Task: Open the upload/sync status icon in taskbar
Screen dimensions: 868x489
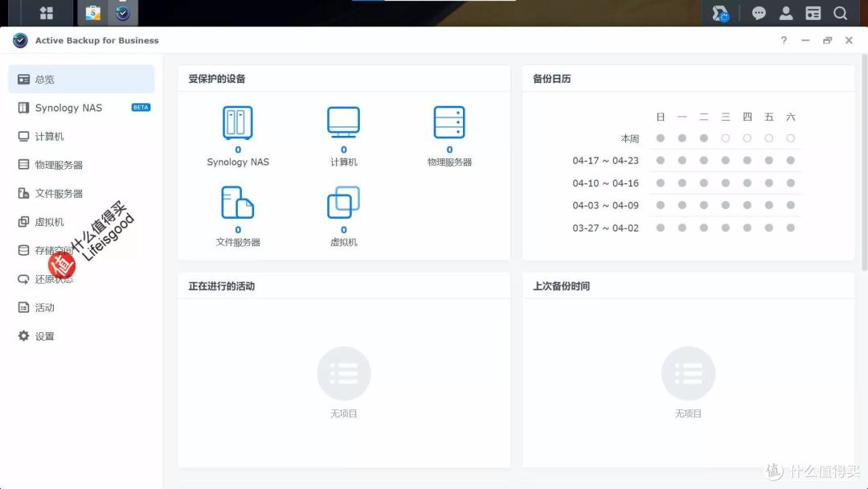Action: click(720, 14)
